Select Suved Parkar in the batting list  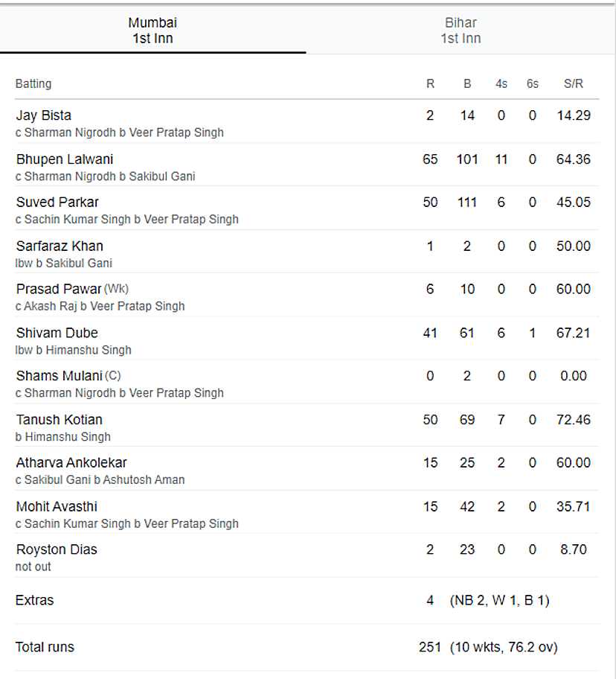click(x=57, y=202)
